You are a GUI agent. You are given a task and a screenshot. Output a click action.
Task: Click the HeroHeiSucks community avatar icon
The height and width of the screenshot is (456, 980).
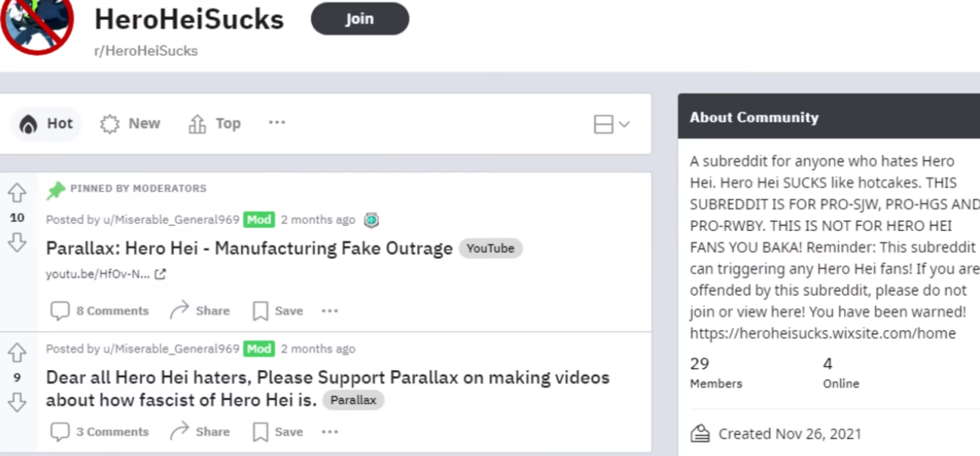(36, 21)
